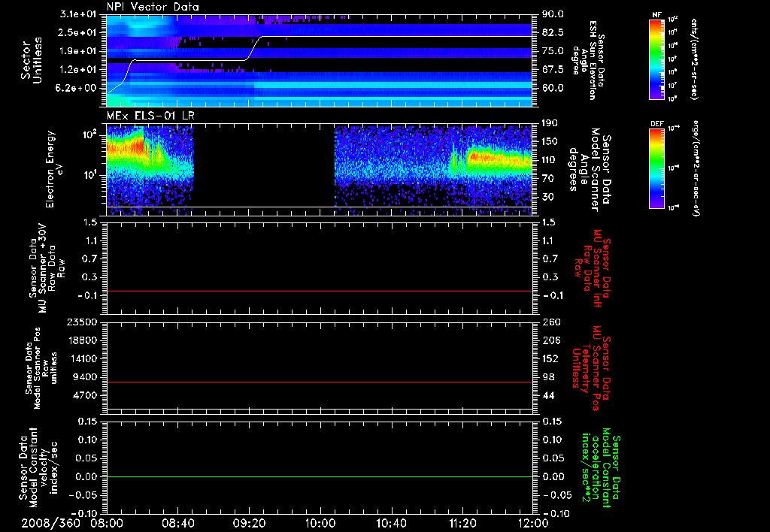Click the "90.0" elevation tick label

(553, 14)
